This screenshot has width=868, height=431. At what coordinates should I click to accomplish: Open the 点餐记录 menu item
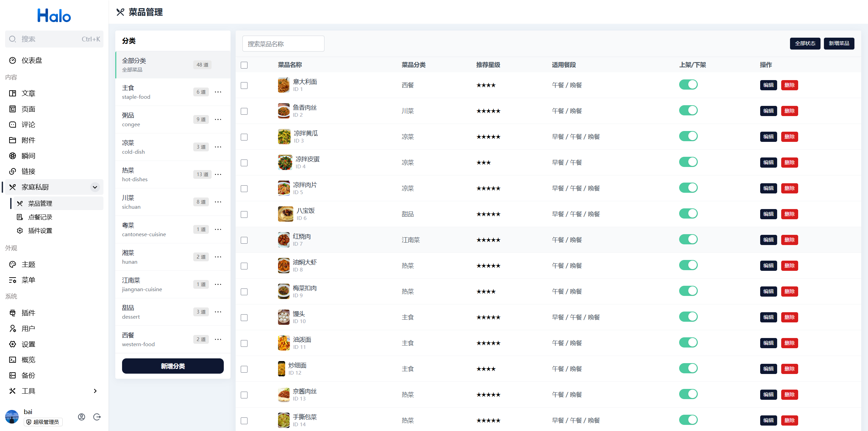(x=40, y=217)
